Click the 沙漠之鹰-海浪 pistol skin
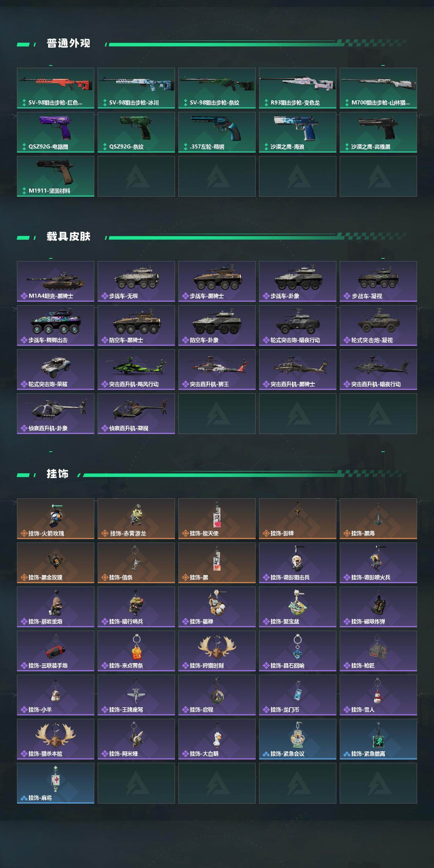Image resolution: width=434 pixels, height=868 pixels. (298, 132)
